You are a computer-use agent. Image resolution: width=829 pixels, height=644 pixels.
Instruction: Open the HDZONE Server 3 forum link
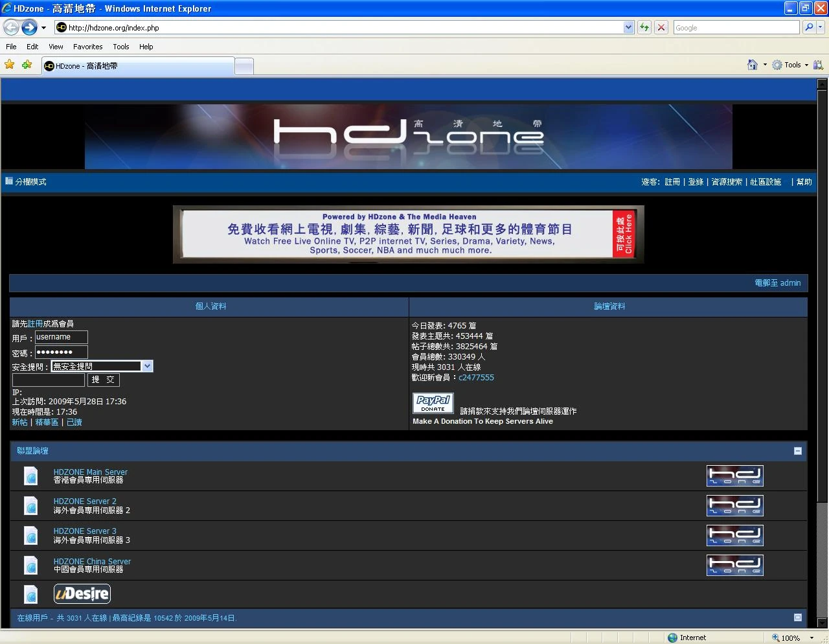click(x=85, y=531)
